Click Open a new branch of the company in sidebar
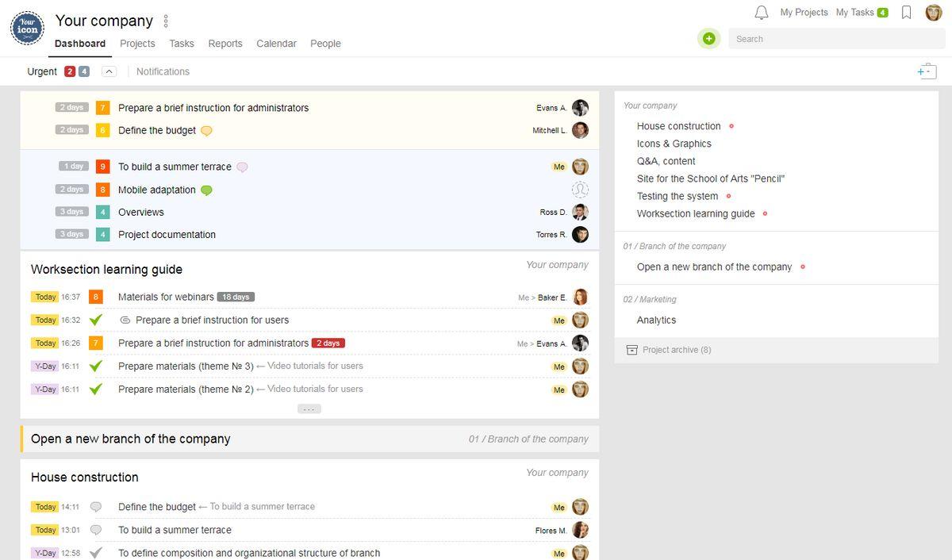952x560 pixels. (715, 267)
